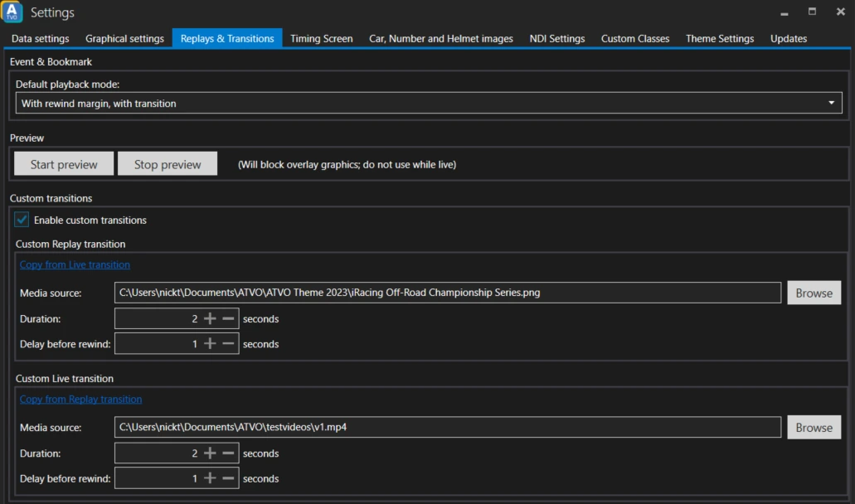Click the Start preview button
The width and height of the screenshot is (855, 504).
click(64, 164)
